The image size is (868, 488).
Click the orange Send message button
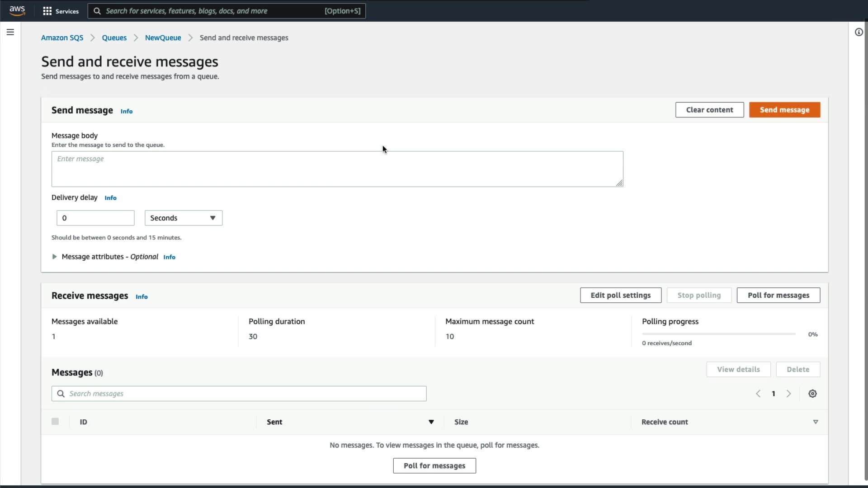point(784,110)
